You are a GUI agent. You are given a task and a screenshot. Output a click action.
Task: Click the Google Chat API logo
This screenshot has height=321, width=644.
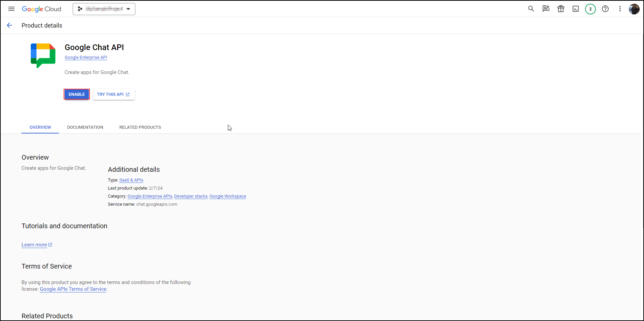(x=43, y=55)
